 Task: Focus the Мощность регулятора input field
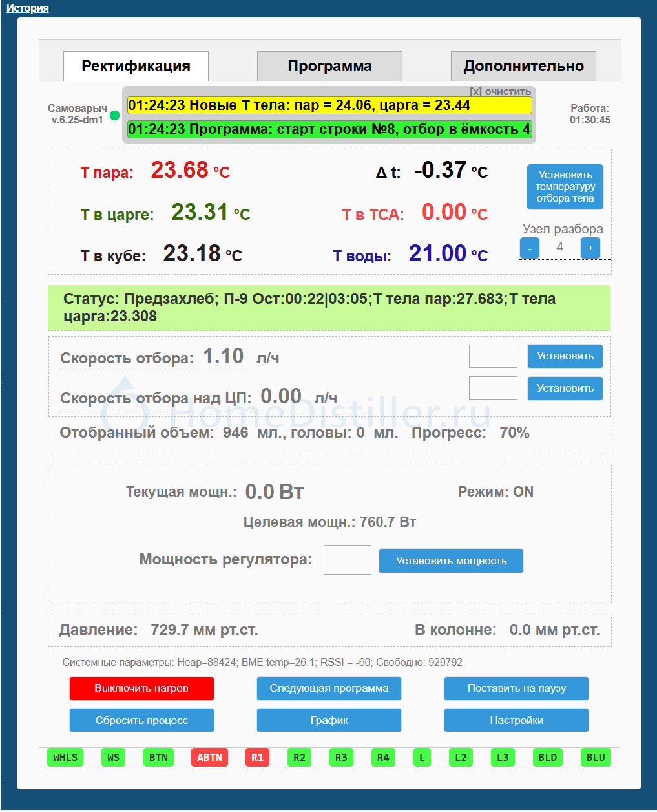point(348,560)
